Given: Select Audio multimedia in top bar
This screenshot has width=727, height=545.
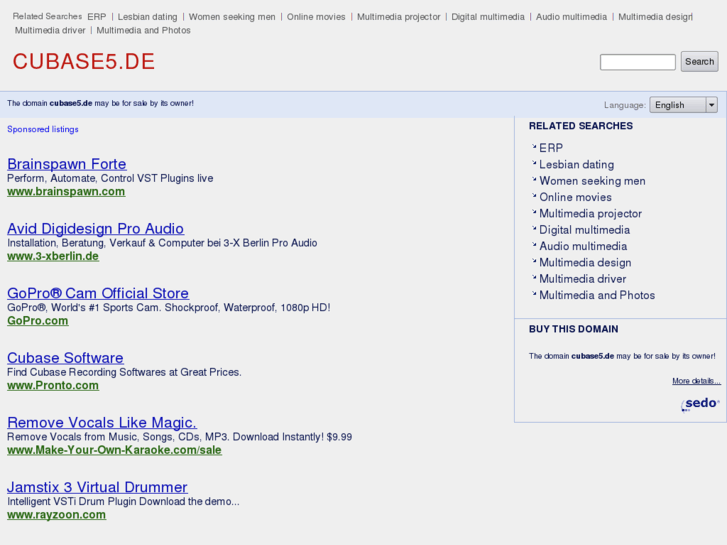Looking at the screenshot, I should click(x=572, y=17).
